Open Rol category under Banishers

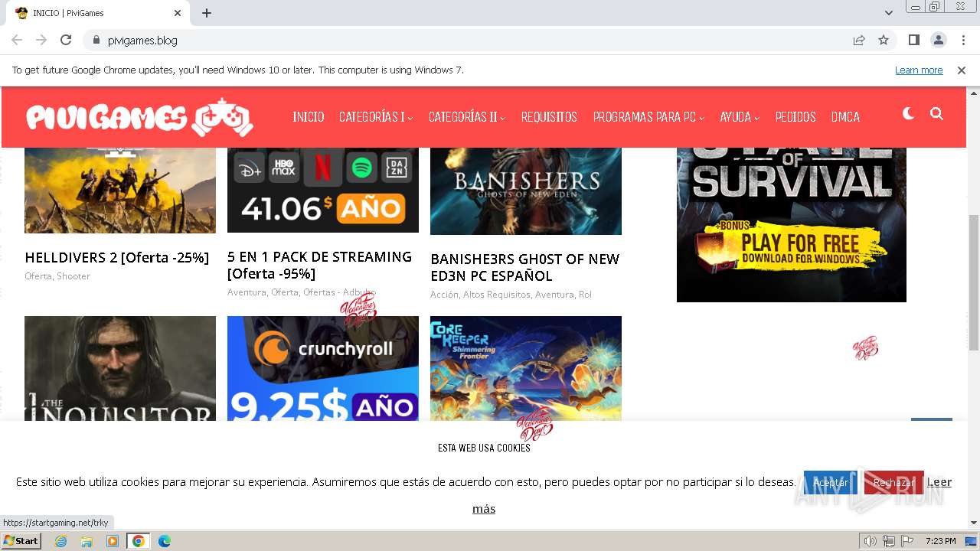click(585, 295)
